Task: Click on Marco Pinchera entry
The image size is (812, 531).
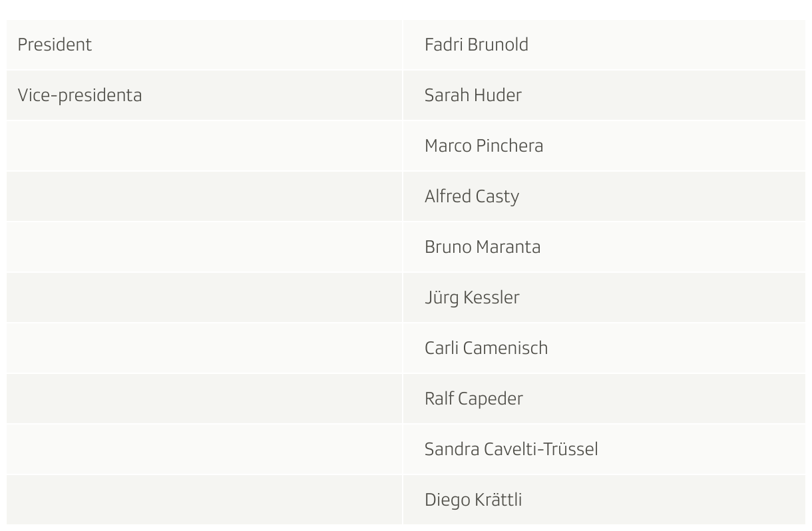Action: pyautogui.click(x=484, y=146)
